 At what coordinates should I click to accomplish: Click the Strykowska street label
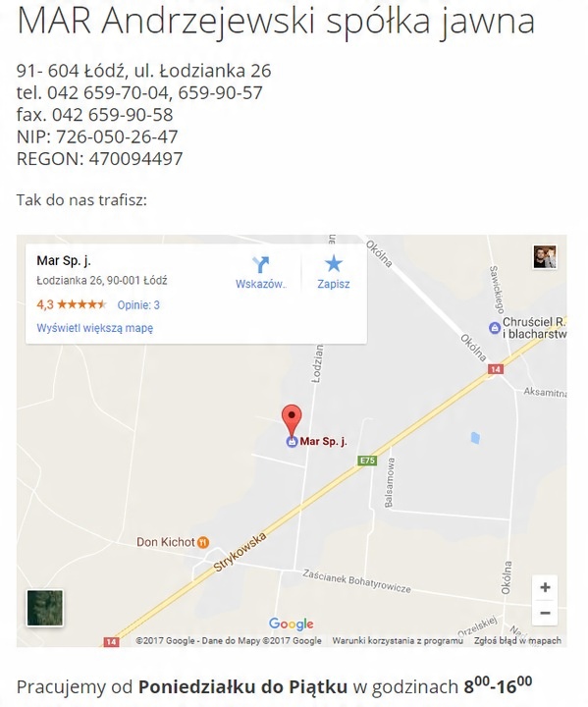[x=240, y=553]
